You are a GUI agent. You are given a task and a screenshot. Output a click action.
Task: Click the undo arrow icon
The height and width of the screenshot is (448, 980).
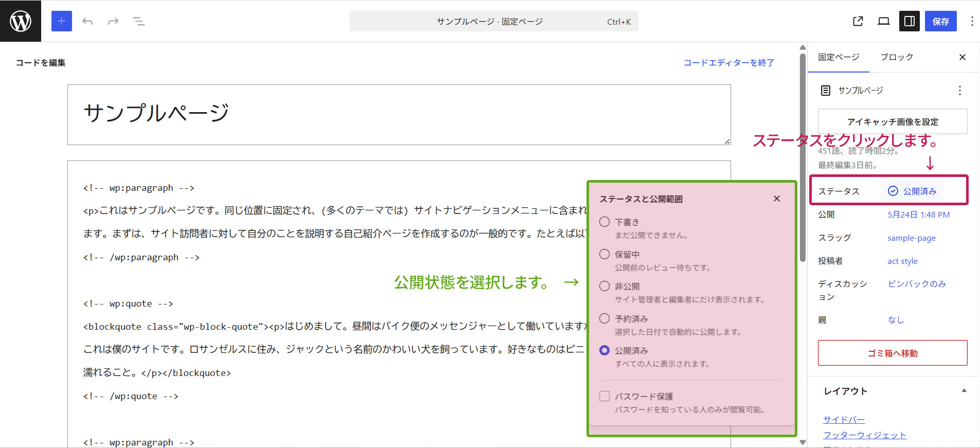[87, 21]
